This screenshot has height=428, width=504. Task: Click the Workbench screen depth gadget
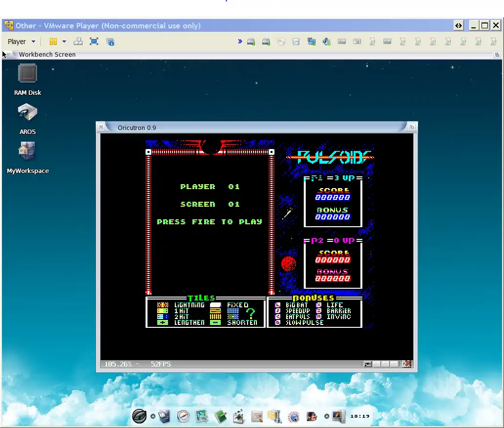pos(497,55)
